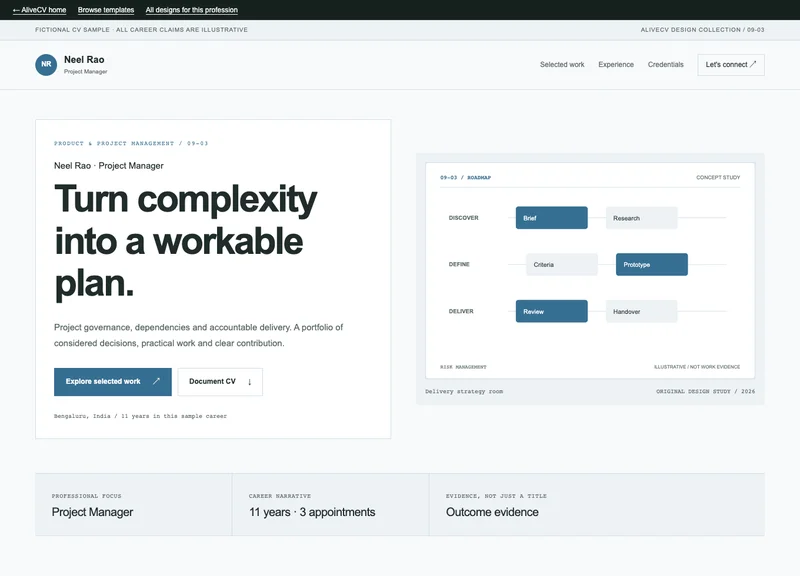Image resolution: width=800 pixels, height=576 pixels.
Task: Click the NR avatar circle
Action: click(46, 65)
